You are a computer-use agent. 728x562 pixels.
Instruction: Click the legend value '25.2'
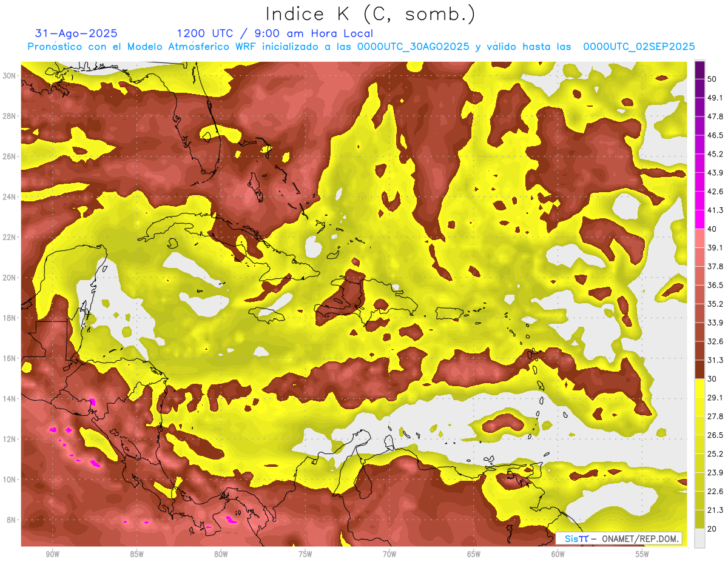click(x=715, y=454)
